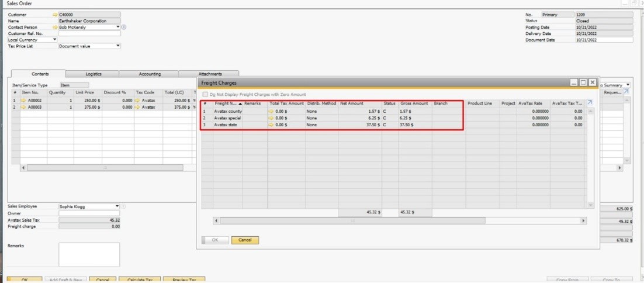Viewport: 644px width, 283px height.
Task: Sort by the Freight Name column arrow
Action: click(240, 104)
